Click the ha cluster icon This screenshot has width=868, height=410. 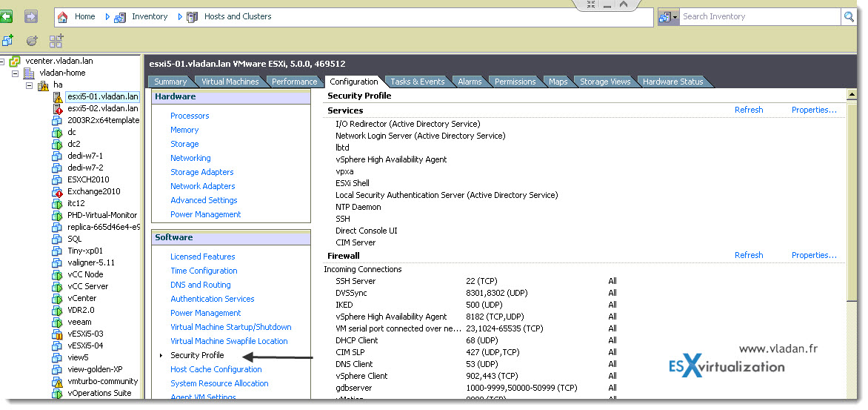pyautogui.click(x=43, y=85)
